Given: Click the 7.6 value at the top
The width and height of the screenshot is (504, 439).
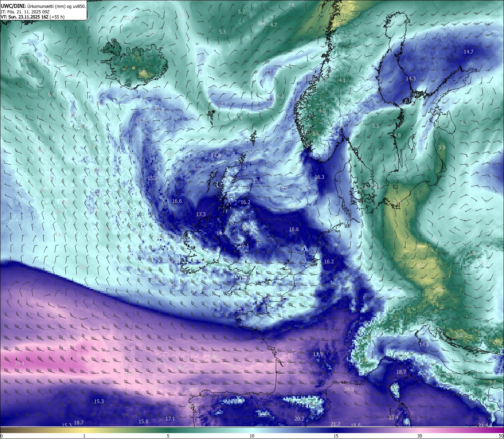Looking at the screenshot, I should tap(291, 5).
